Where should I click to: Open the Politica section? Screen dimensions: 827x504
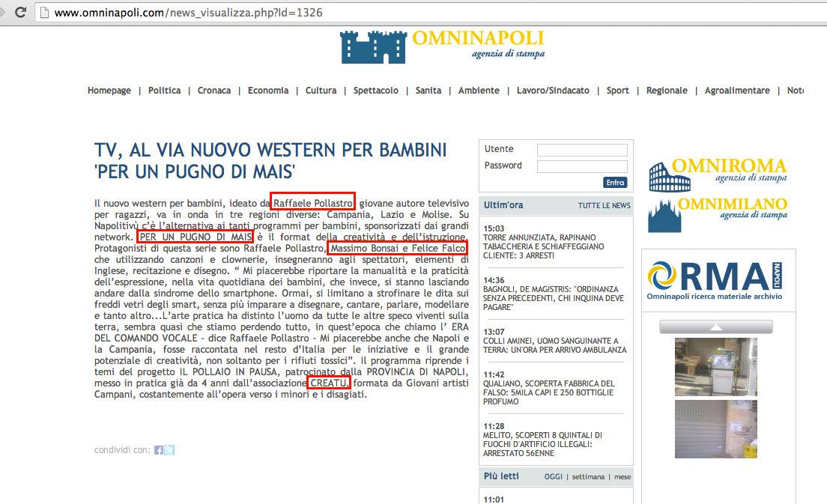(165, 90)
